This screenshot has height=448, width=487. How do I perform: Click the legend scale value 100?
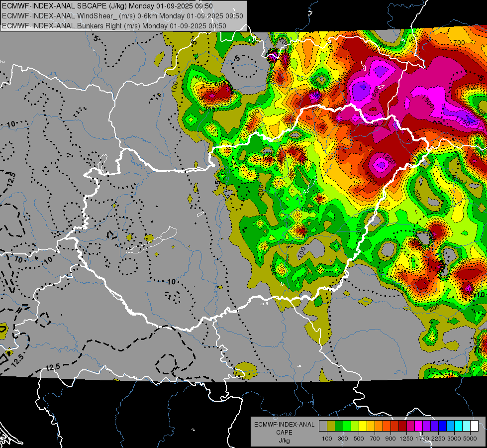click(x=327, y=439)
